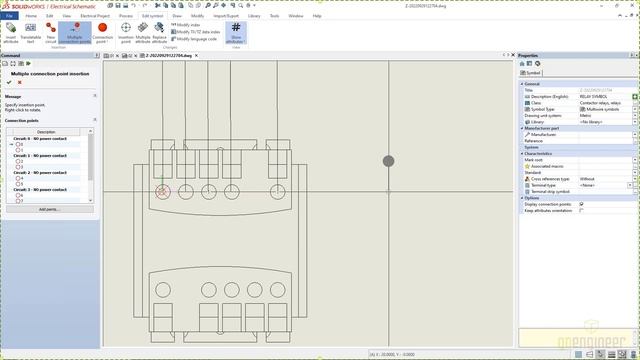This screenshot has height=360, width=640.
Task: Open the Library dropdown
Action: coord(635,122)
